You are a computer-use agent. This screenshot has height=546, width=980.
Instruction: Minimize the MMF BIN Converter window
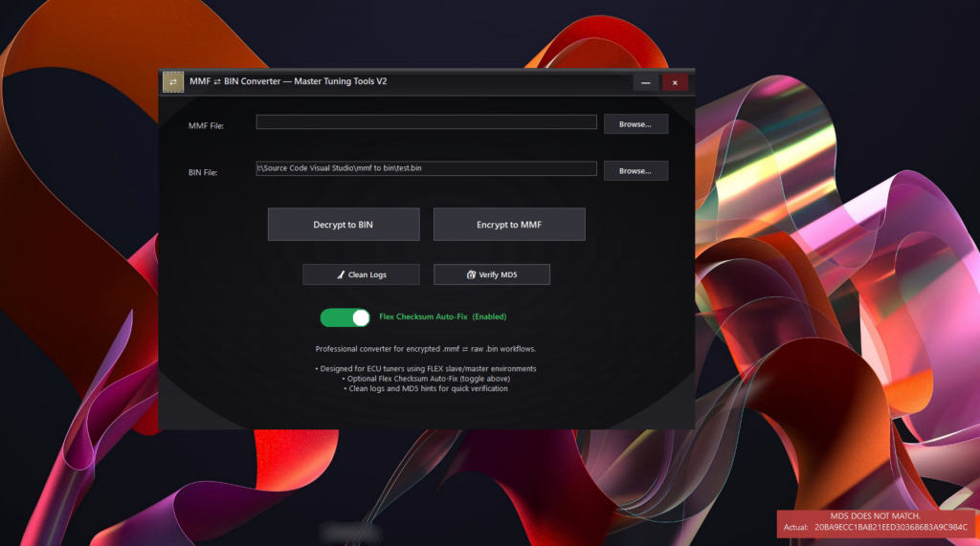(x=646, y=83)
